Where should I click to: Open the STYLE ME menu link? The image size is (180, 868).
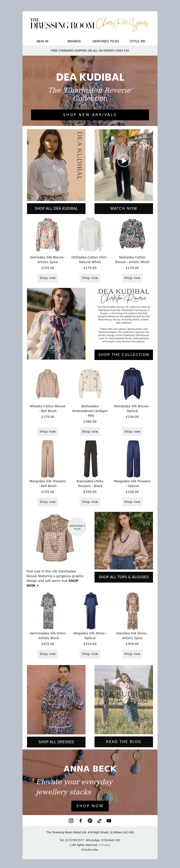pyautogui.click(x=138, y=41)
